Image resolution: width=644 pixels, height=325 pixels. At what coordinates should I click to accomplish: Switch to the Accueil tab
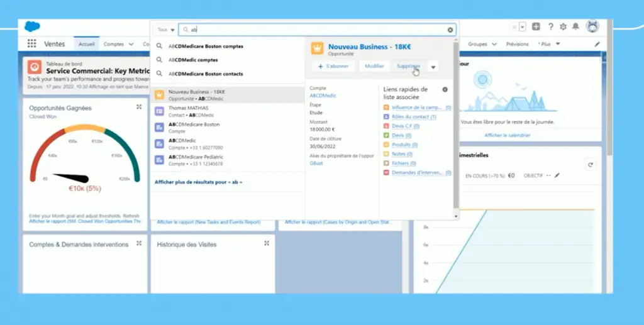click(x=86, y=44)
